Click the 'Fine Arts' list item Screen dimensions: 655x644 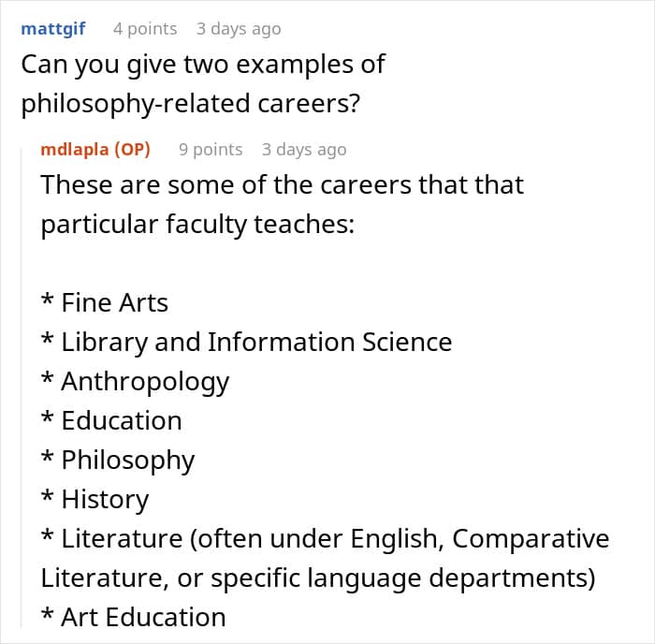click(x=105, y=302)
